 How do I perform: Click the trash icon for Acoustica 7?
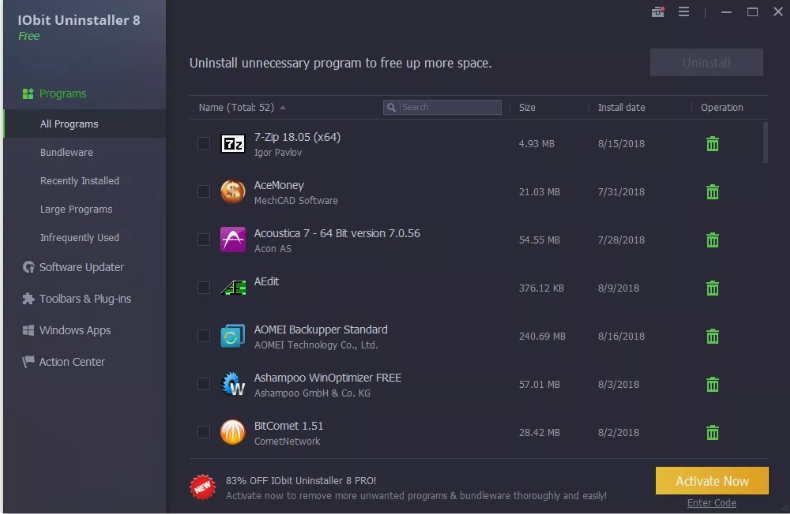712,240
